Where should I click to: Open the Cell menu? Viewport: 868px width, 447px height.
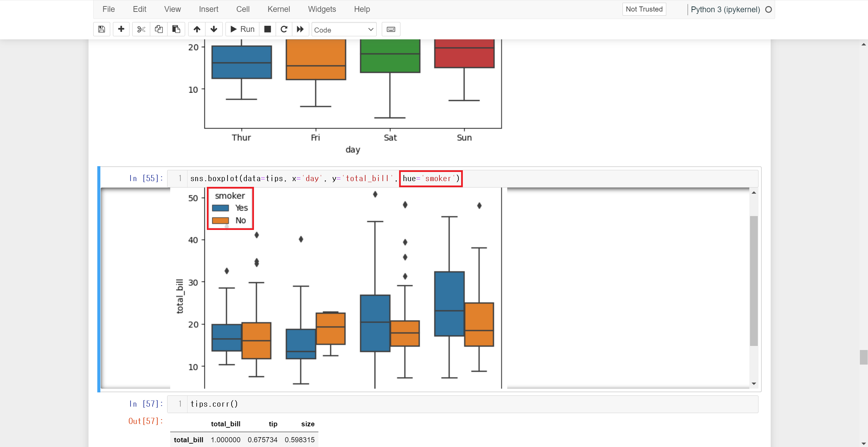tap(243, 9)
